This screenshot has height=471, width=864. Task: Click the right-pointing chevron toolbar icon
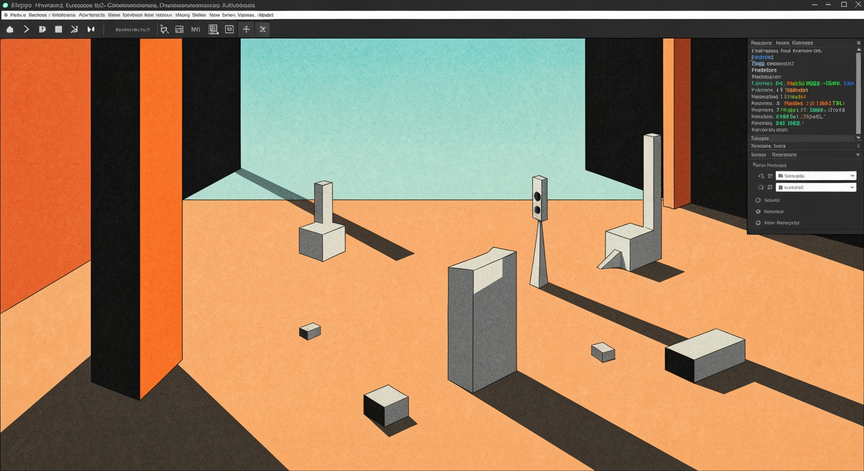(26, 29)
